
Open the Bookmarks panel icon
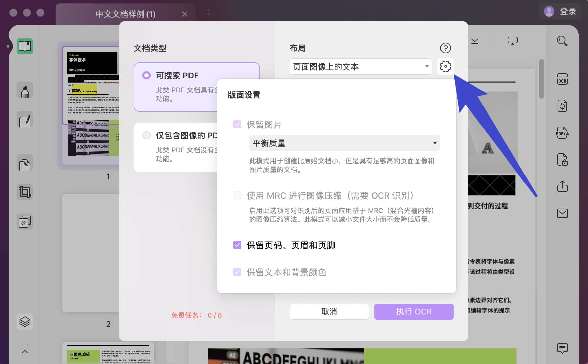pyautogui.click(x=25, y=348)
